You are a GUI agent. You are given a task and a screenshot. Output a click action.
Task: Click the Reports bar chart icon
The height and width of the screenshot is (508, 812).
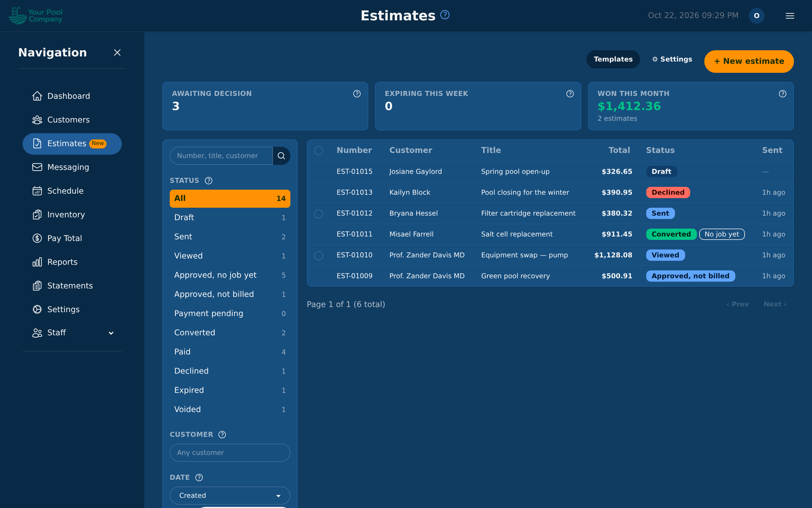[37, 262]
